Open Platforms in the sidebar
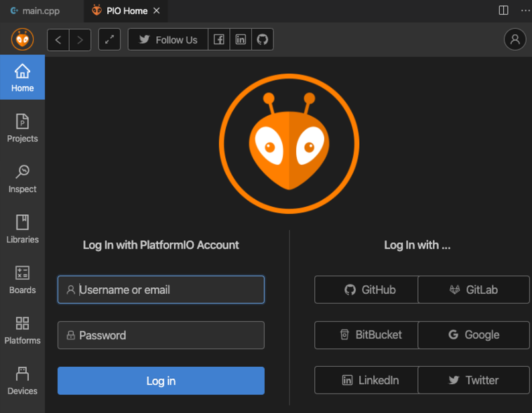 (x=22, y=330)
